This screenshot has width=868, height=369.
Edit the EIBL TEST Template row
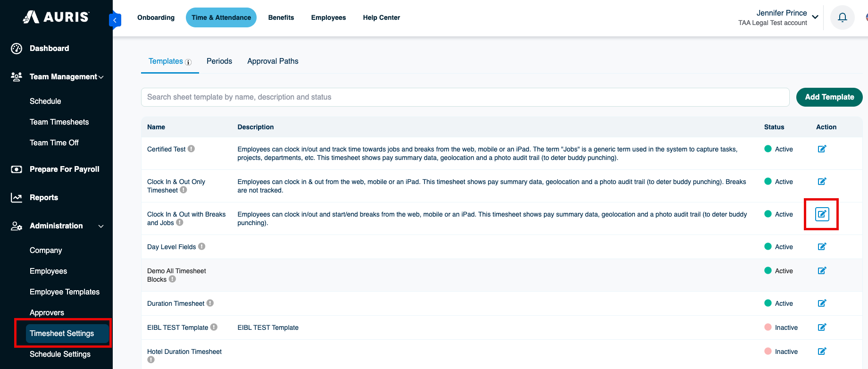[x=822, y=327]
